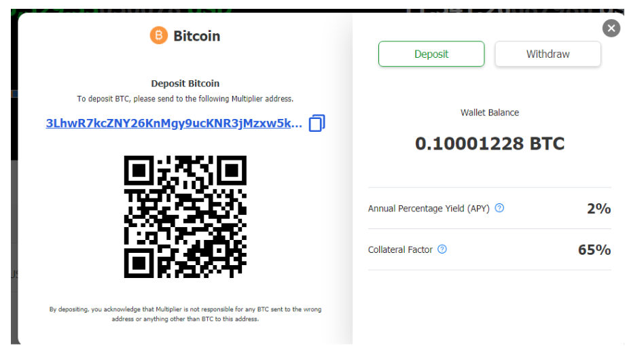
Task: Click the Annual Percentage Yield (APY) label
Action: click(429, 209)
